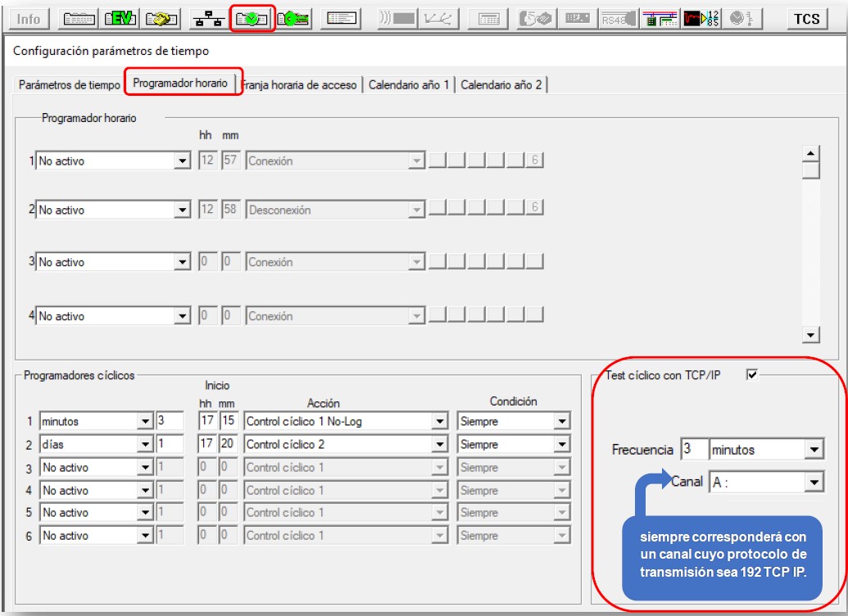Image resolution: width=848 pixels, height=616 pixels.
Task: Click the Frecuencia value input field
Action: coord(694,450)
